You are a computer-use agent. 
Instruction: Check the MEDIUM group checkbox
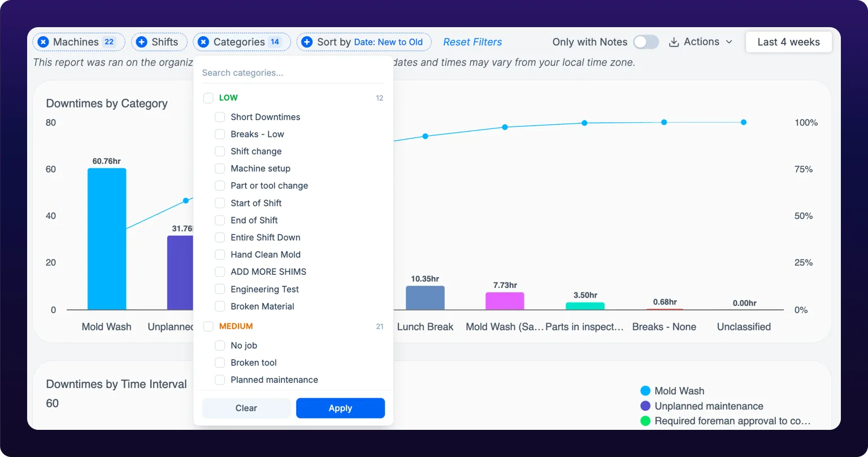pos(209,326)
